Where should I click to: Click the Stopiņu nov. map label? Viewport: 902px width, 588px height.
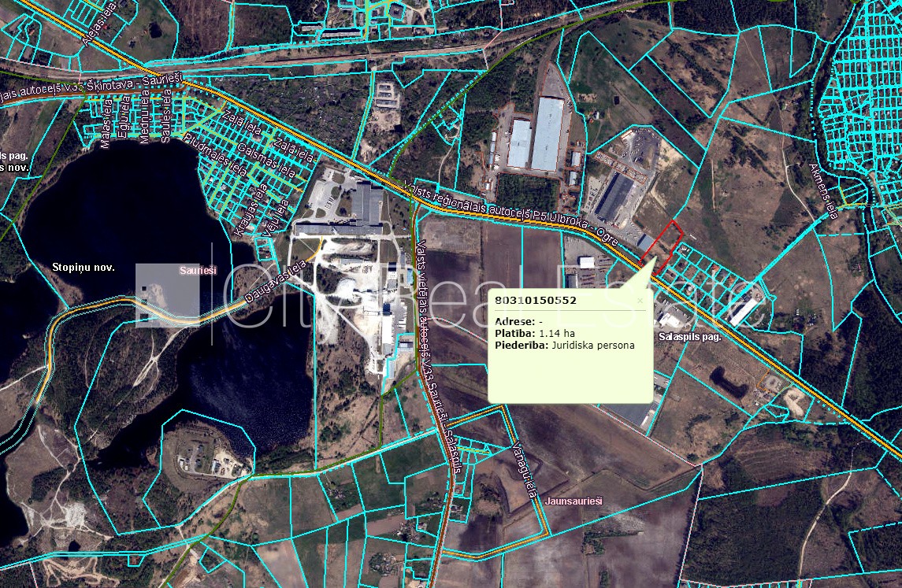click(x=83, y=268)
